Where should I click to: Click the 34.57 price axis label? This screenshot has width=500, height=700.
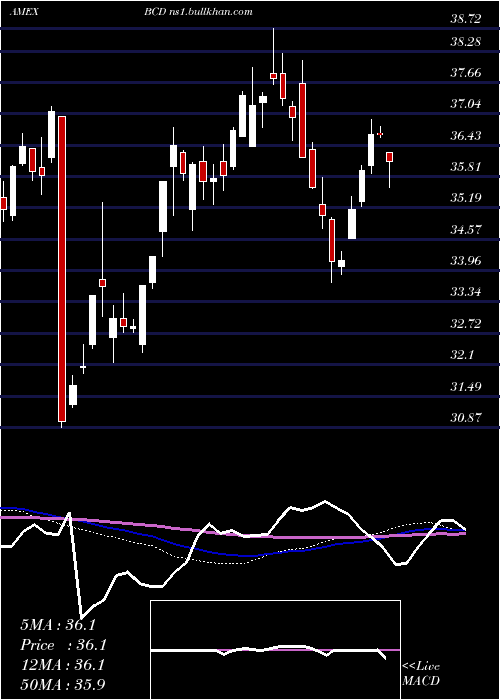point(466,229)
